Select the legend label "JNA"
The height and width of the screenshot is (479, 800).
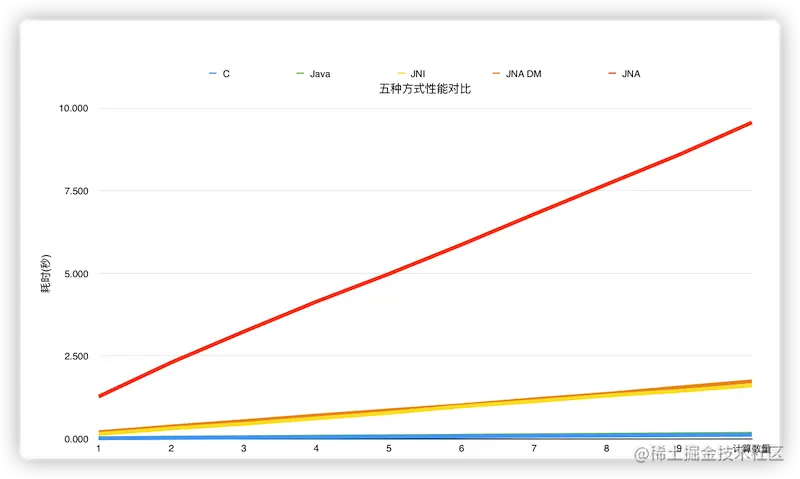(x=631, y=74)
